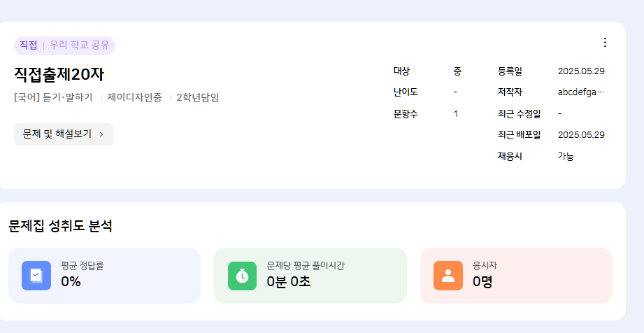Click the question count value 1

(x=456, y=113)
